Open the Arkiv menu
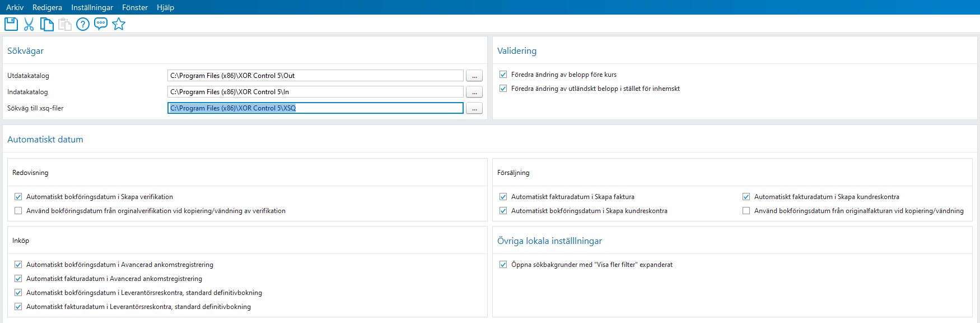This screenshot has height=323, width=980. coord(15,7)
